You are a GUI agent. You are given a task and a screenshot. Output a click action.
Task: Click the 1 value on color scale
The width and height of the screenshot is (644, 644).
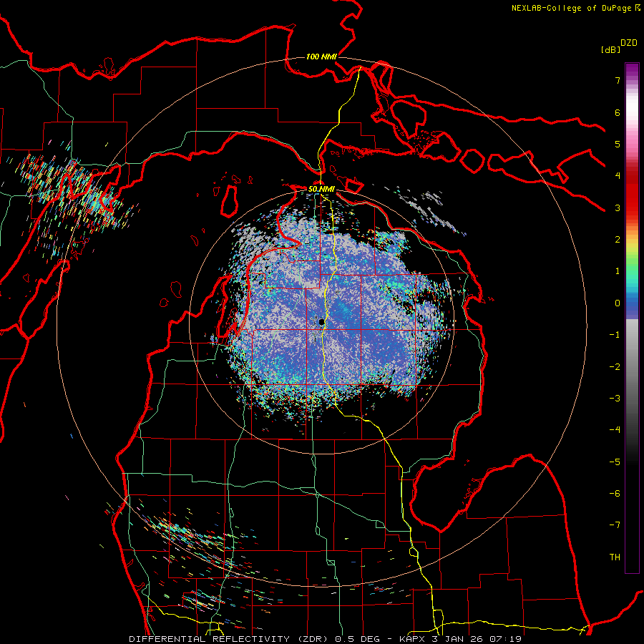point(618,271)
